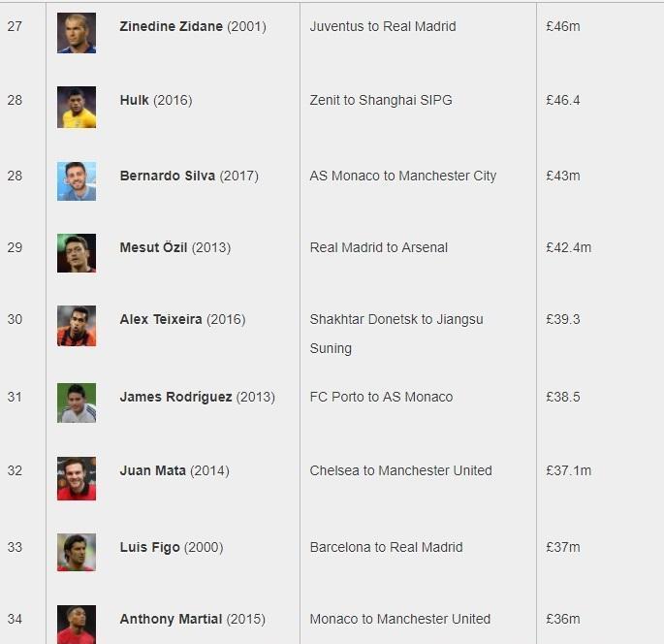Click rank number 33 for Luis Figo
664x644 pixels.
click(x=15, y=547)
